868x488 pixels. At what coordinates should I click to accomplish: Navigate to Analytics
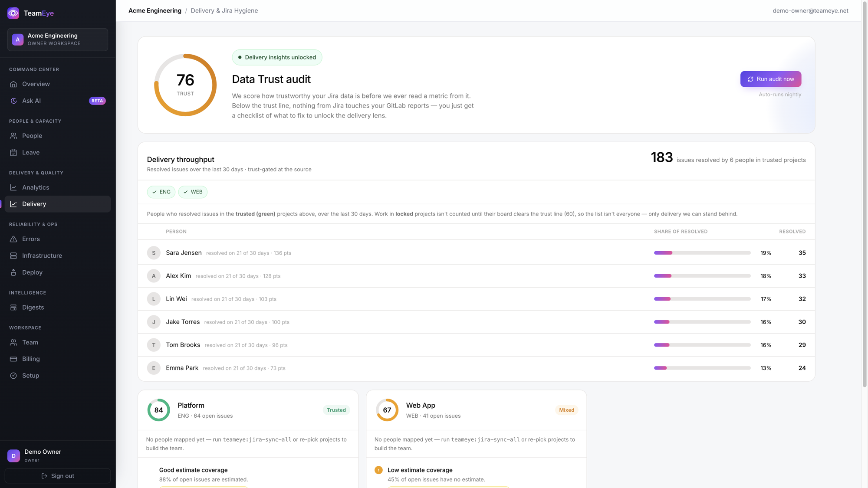tap(58, 187)
